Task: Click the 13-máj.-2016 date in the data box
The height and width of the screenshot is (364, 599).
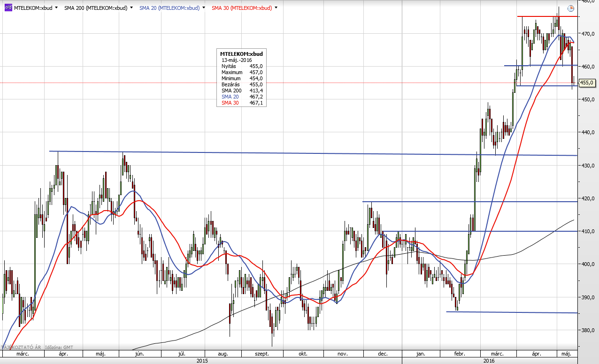Action: point(237,60)
